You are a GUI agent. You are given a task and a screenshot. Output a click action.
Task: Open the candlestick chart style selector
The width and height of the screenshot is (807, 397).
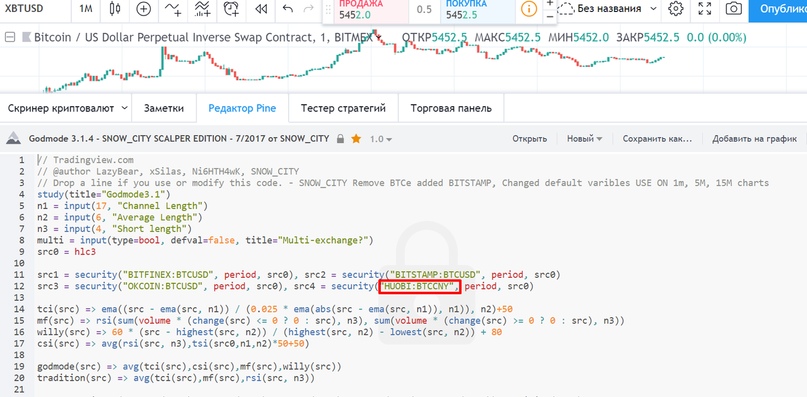[115, 8]
